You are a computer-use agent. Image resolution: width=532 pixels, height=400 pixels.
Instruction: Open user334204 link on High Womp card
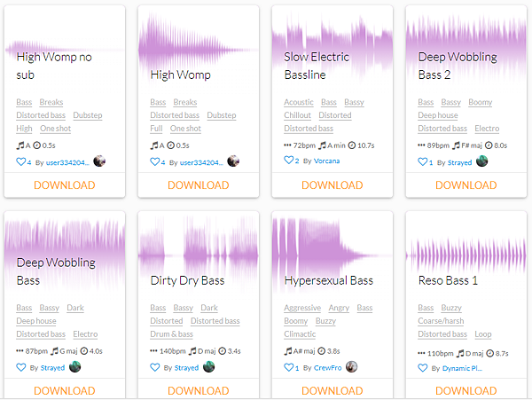(201, 162)
